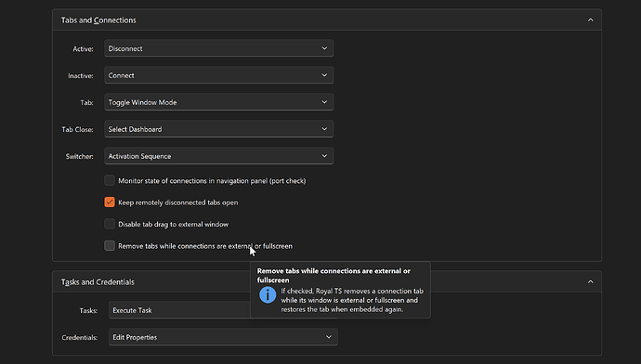The width and height of the screenshot is (641, 364).
Task: Check Remove tabs while connections are external
Action: pyautogui.click(x=110, y=245)
